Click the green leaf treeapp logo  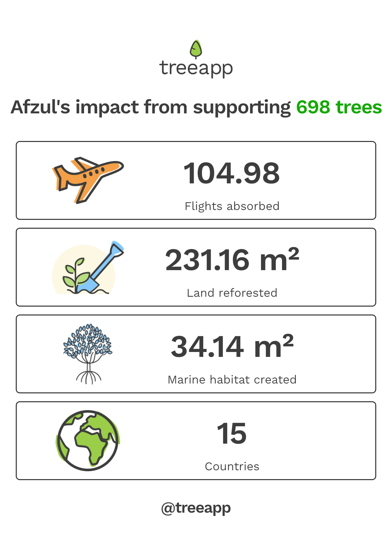click(196, 49)
